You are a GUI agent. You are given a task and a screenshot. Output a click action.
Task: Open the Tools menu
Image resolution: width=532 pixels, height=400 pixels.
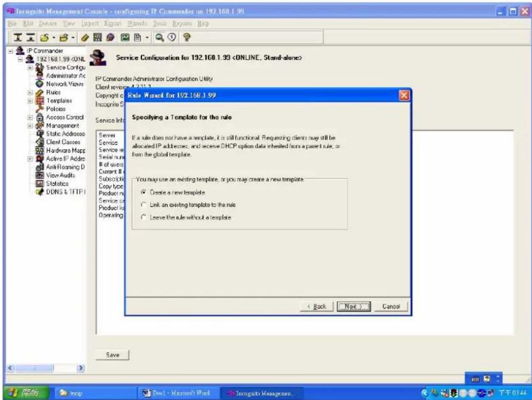[x=160, y=23]
